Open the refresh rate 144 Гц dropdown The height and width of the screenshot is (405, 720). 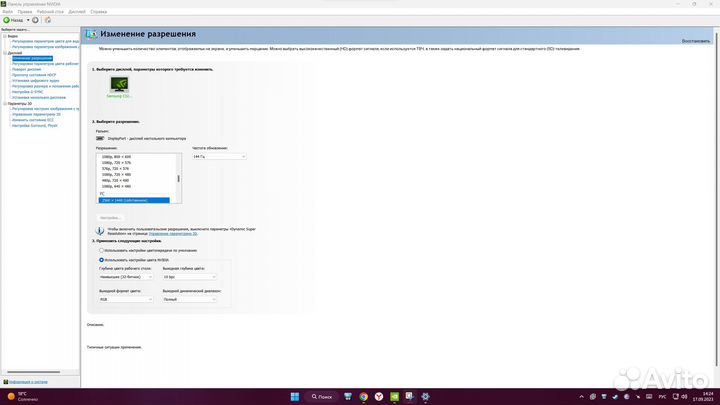219,157
